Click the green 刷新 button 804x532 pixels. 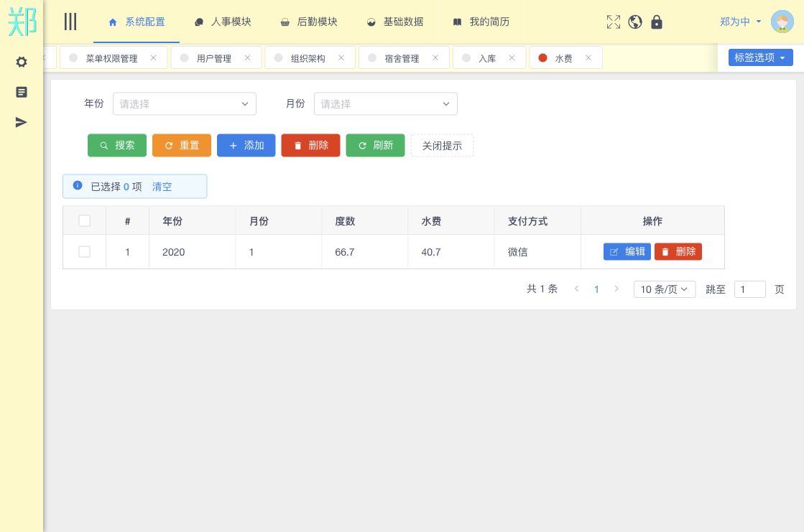click(x=375, y=146)
